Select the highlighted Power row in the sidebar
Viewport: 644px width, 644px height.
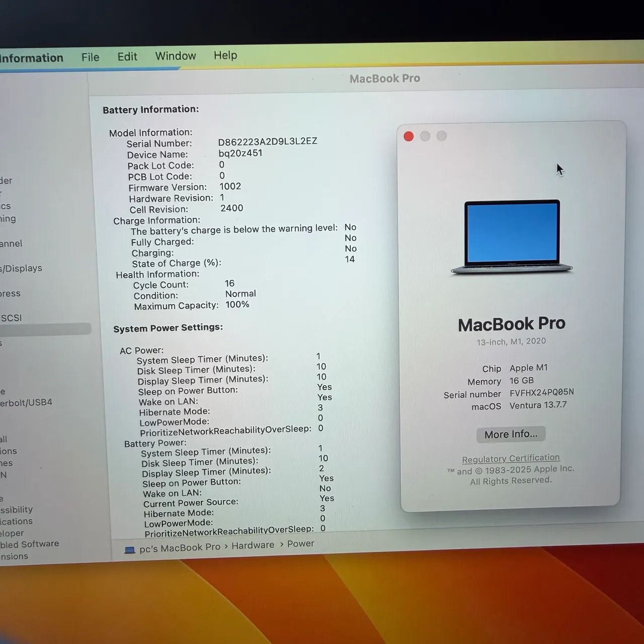pos(45,330)
